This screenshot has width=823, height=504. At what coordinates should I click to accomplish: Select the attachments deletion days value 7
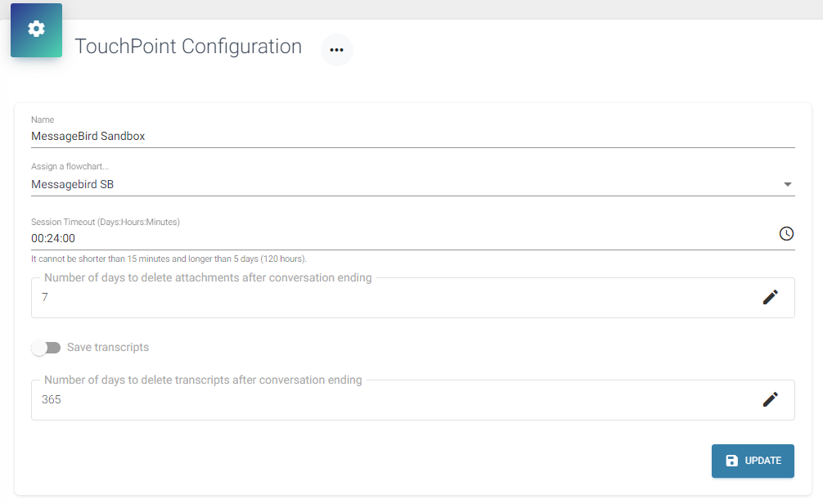click(45, 298)
